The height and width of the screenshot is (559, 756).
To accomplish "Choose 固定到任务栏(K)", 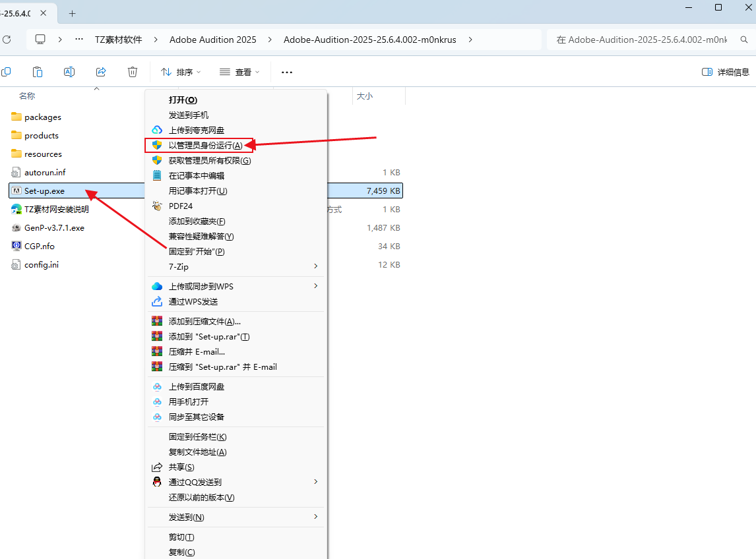I will coord(236,436).
